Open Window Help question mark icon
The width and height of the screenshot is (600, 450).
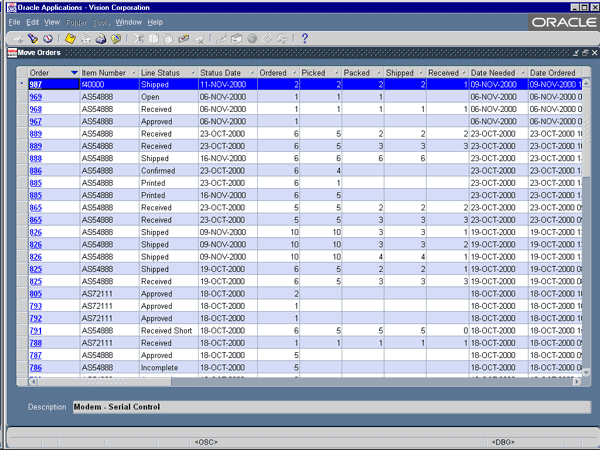click(x=305, y=39)
